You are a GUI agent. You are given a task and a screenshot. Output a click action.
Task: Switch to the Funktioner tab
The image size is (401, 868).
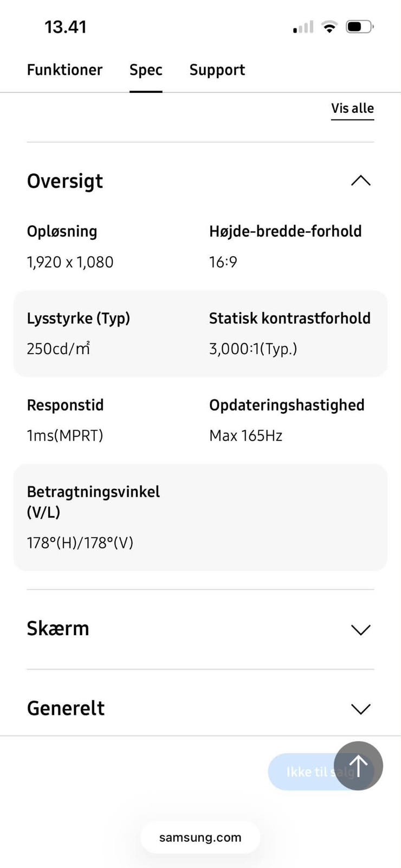pos(64,70)
